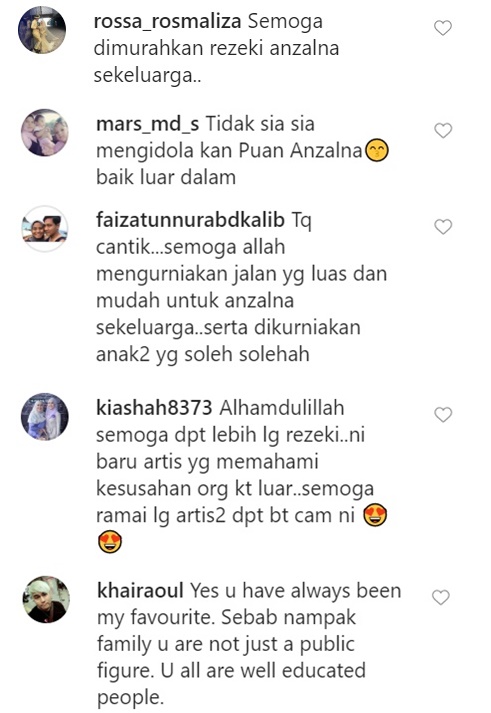View mars_md_s profile avatar
The width and height of the screenshot is (491, 713).
45,132
